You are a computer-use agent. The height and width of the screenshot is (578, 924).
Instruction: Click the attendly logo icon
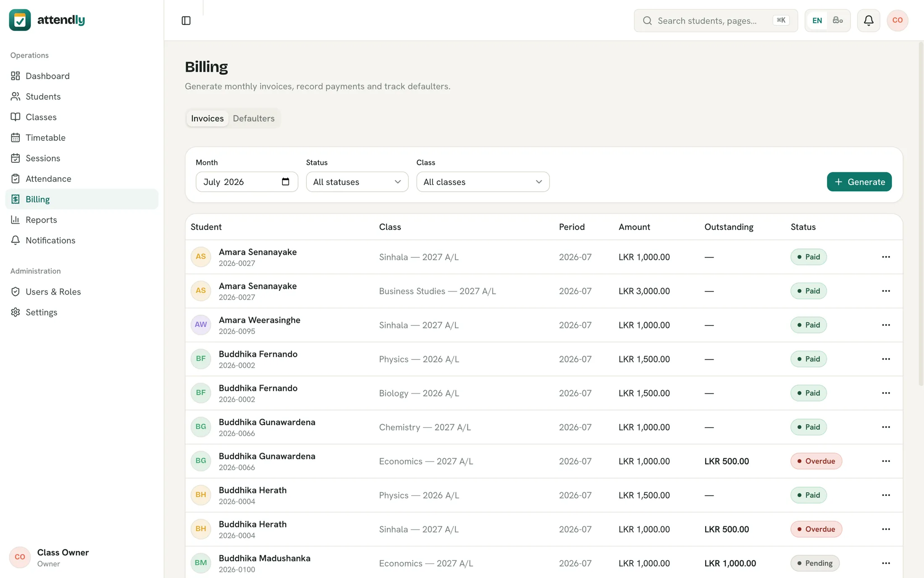[x=20, y=20]
